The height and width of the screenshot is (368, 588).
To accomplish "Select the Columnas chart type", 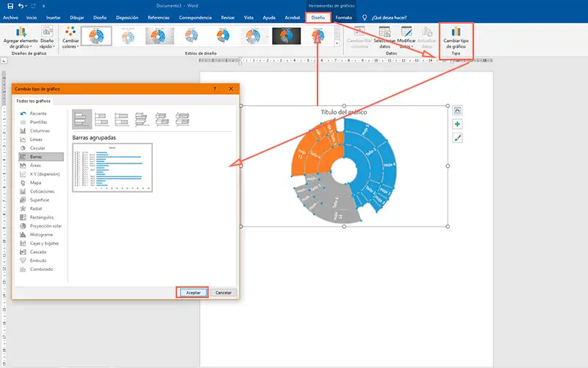I will (x=41, y=131).
